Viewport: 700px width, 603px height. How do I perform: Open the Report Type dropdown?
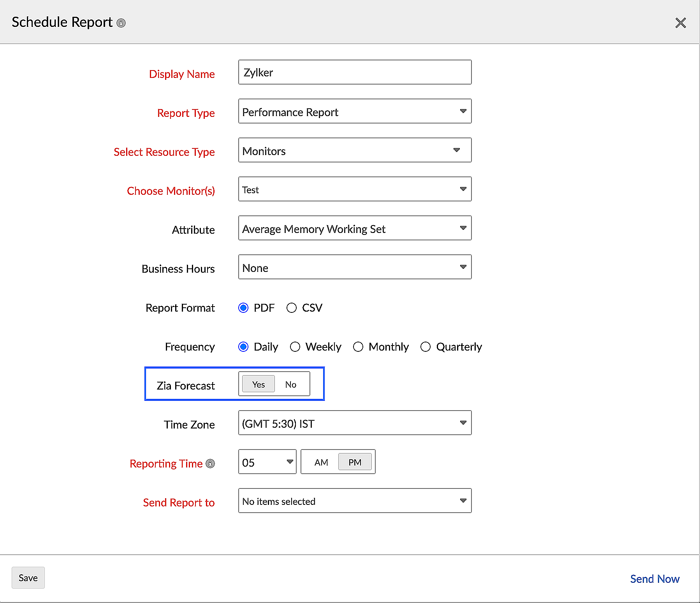coord(463,111)
